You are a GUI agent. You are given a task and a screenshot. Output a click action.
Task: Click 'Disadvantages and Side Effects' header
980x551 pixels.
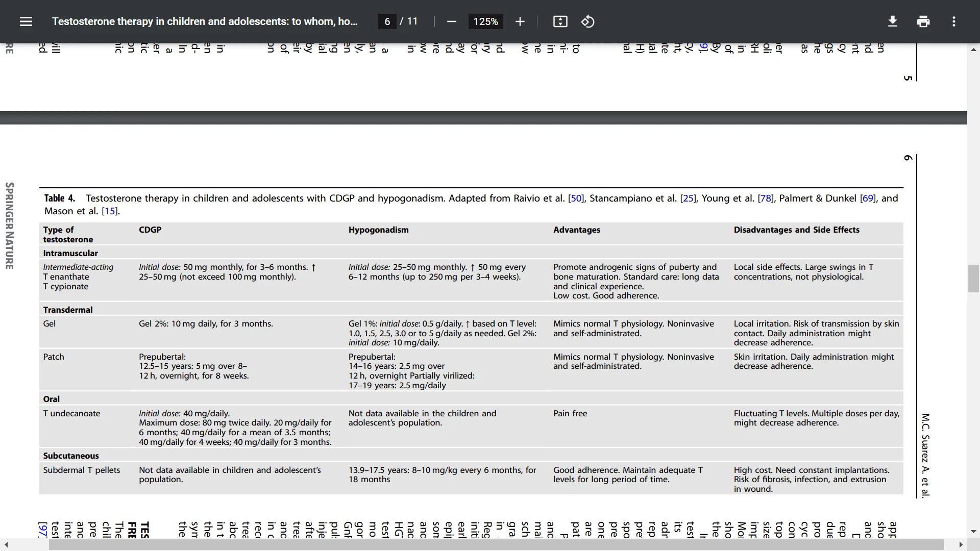pos(797,230)
